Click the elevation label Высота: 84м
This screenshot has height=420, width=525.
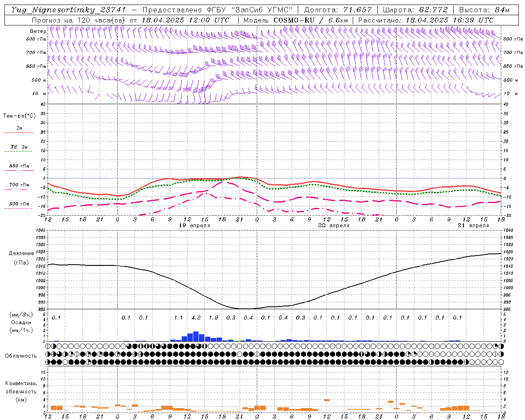coord(484,10)
